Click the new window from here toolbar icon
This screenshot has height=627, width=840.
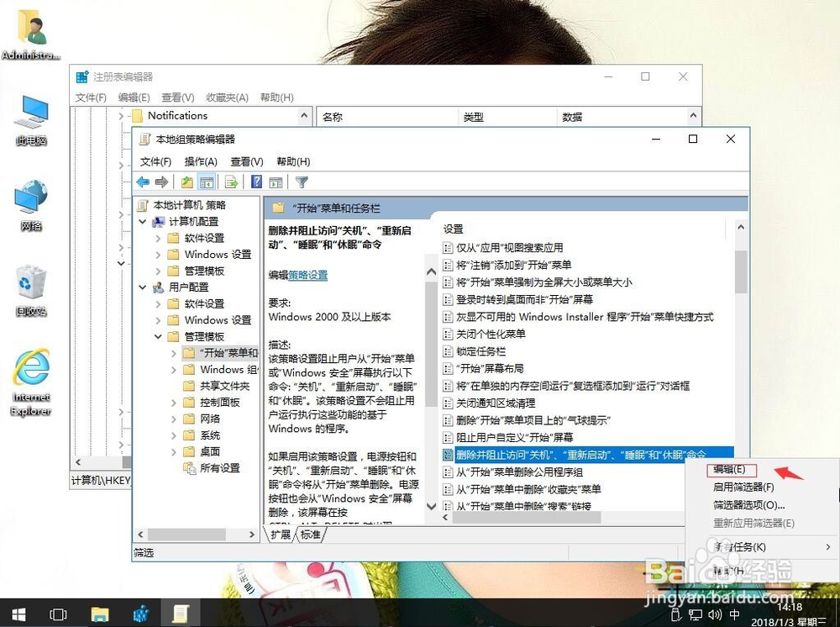tap(276, 181)
